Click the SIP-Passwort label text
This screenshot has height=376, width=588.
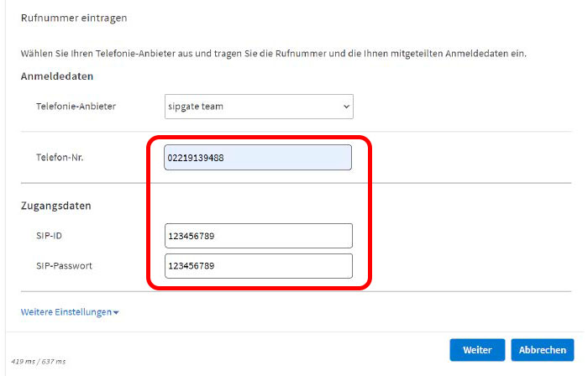pyautogui.click(x=64, y=266)
